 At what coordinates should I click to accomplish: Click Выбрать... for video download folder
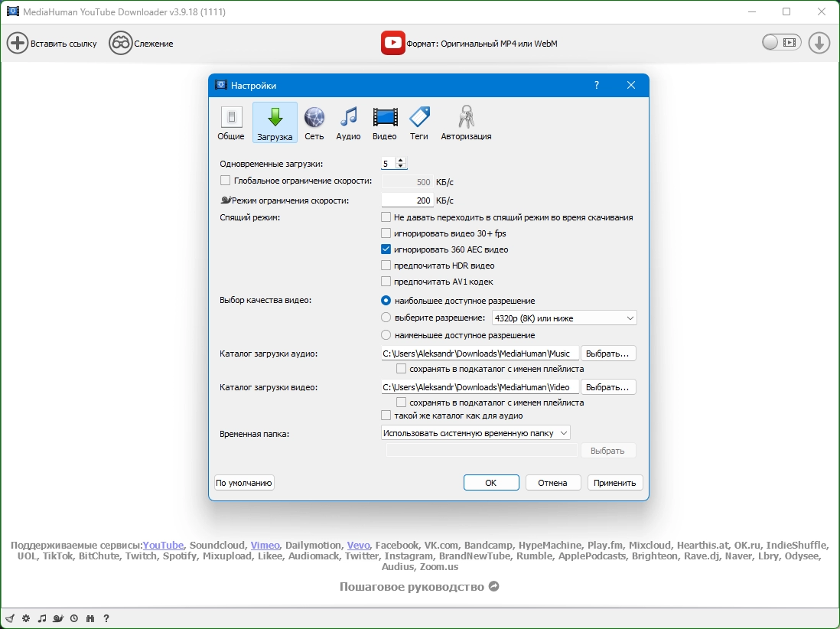(608, 387)
